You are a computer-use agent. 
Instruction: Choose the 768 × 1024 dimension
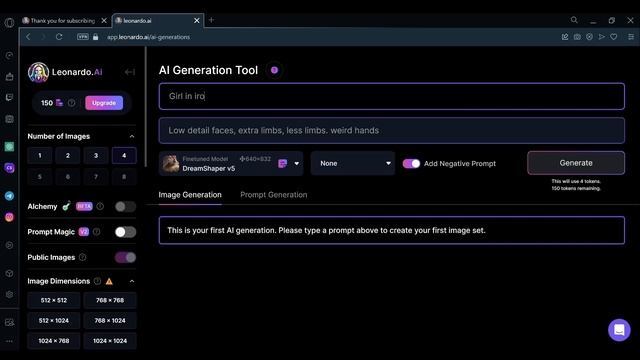pos(110,320)
